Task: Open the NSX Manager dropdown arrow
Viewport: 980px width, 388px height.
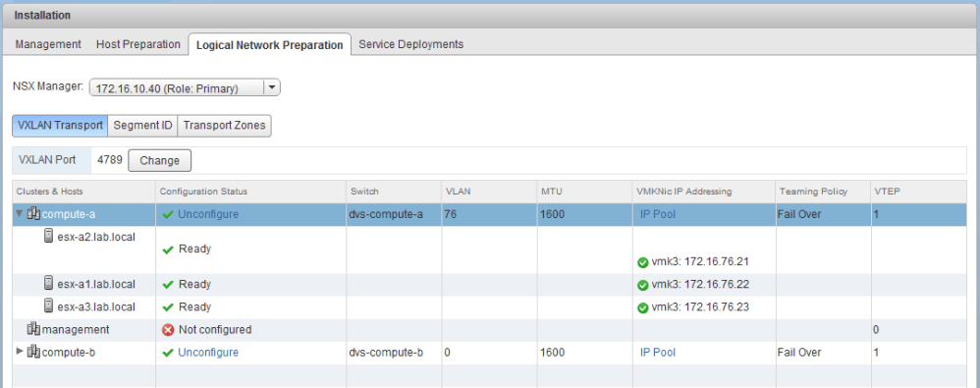Action: 272,87
